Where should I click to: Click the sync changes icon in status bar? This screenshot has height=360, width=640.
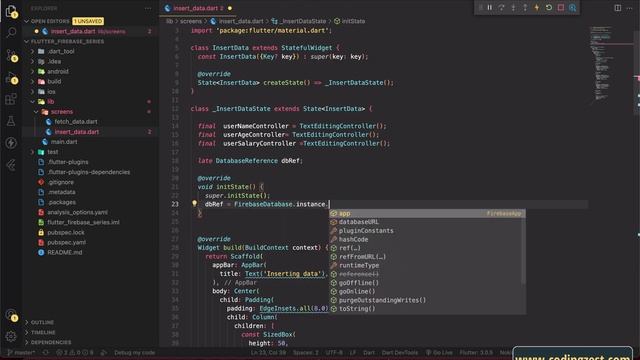point(45,353)
